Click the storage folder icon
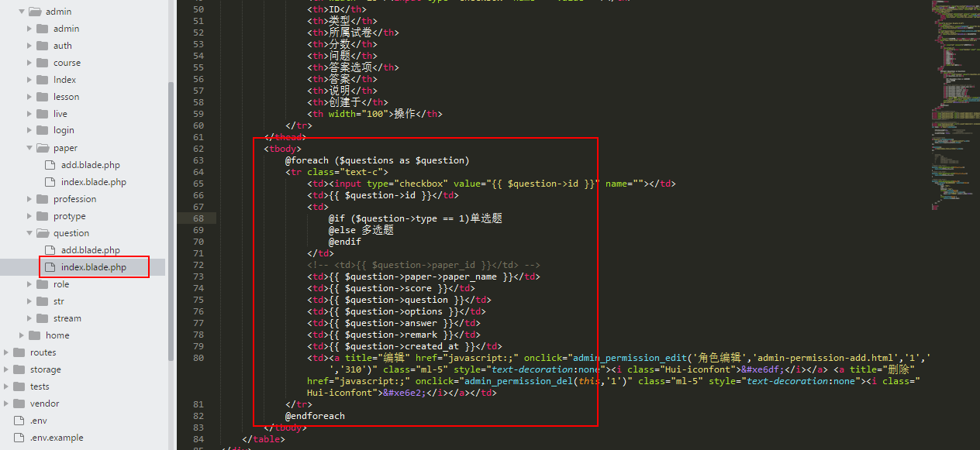Viewport: 980px width, 450px height. click(x=19, y=369)
